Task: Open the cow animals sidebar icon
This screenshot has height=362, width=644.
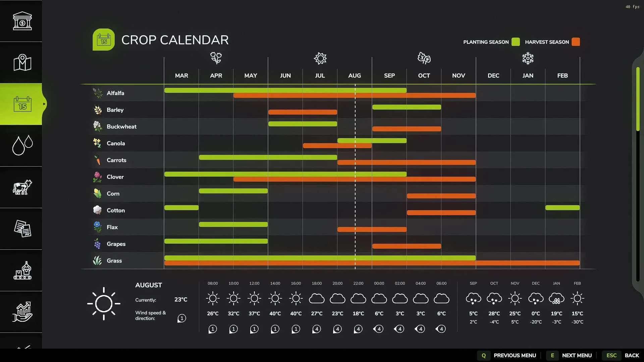Action: pos(22,187)
